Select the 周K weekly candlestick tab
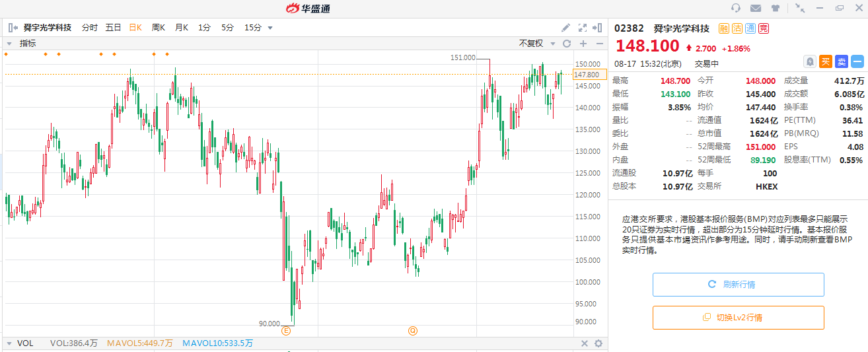 point(159,28)
